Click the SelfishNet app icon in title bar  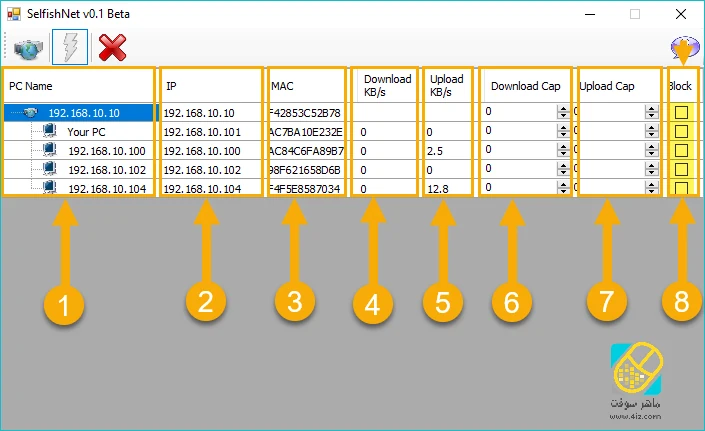(14, 14)
